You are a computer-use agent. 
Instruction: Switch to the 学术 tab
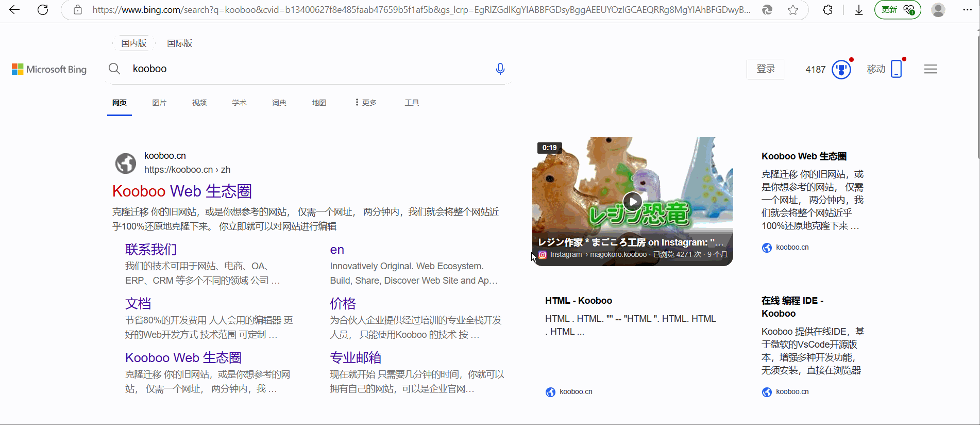pos(239,103)
